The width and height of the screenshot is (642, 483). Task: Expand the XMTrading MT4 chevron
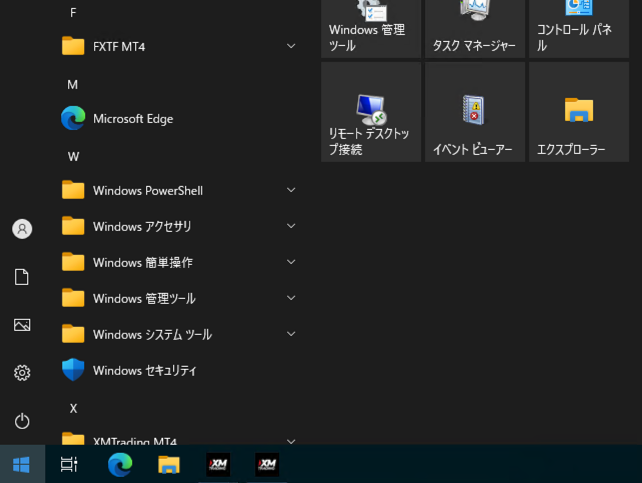291,441
